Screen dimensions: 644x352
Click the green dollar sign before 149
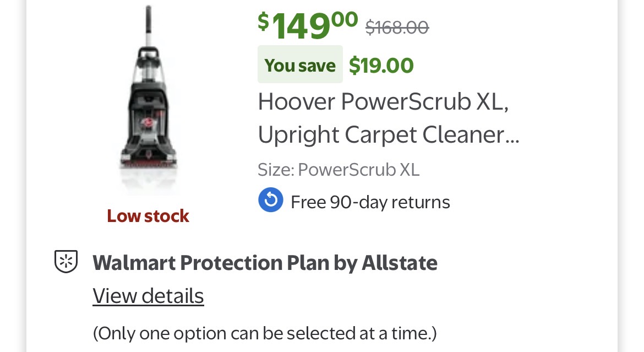coord(264,20)
